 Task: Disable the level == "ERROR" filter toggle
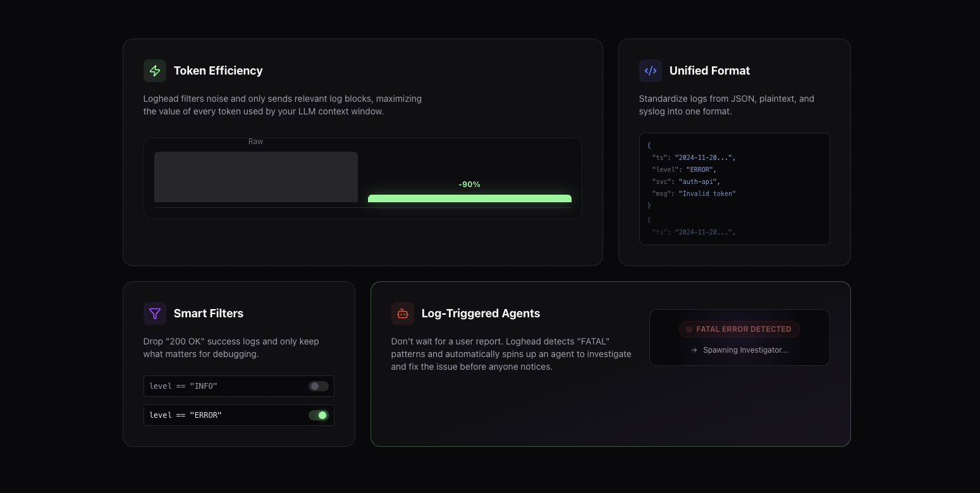click(319, 415)
